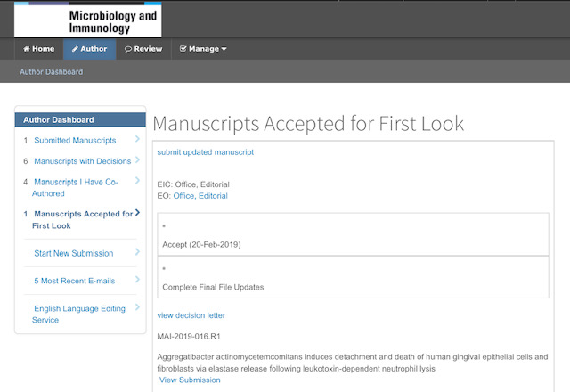
Task: Open the Manage dropdown caret
Action: click(224, 49)
